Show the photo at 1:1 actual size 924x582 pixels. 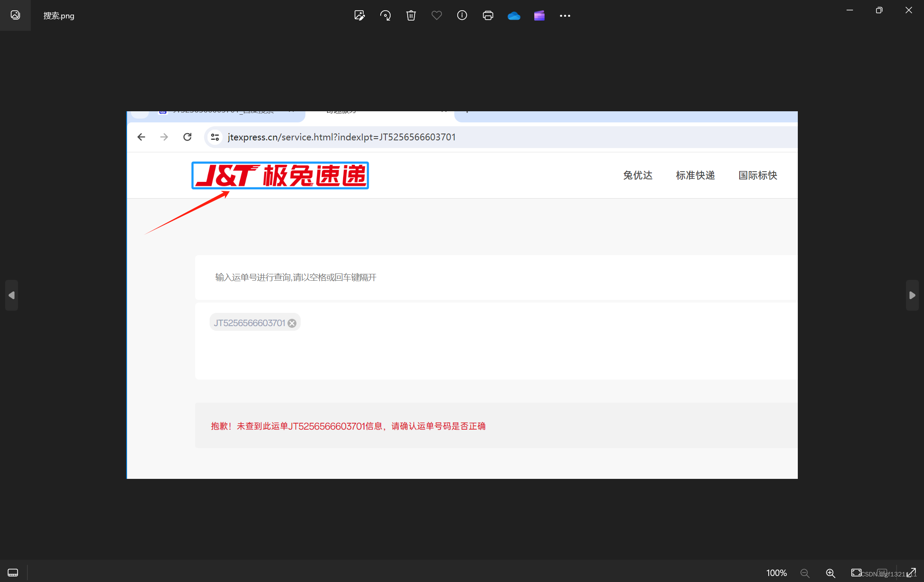[882, 573]
